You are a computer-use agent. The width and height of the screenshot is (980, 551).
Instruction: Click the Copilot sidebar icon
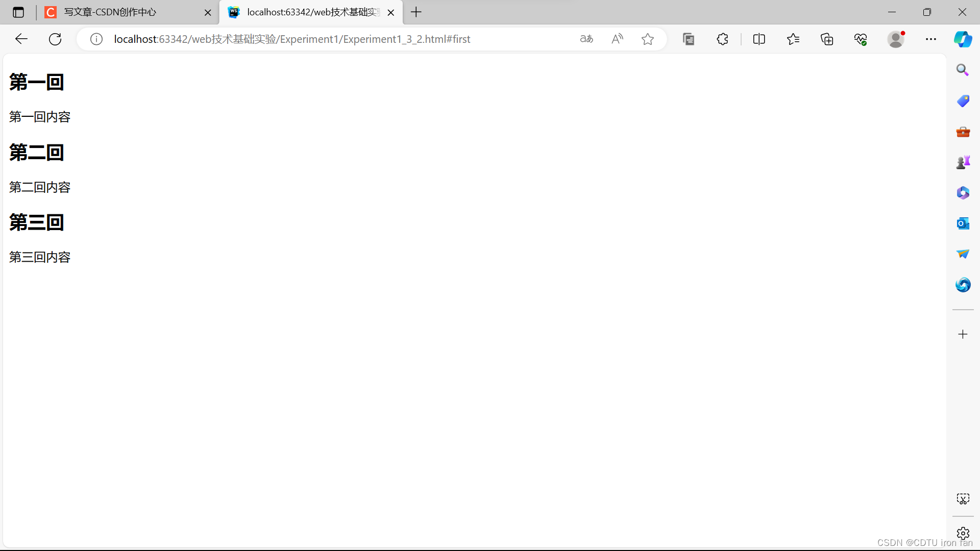pos(963,39)
